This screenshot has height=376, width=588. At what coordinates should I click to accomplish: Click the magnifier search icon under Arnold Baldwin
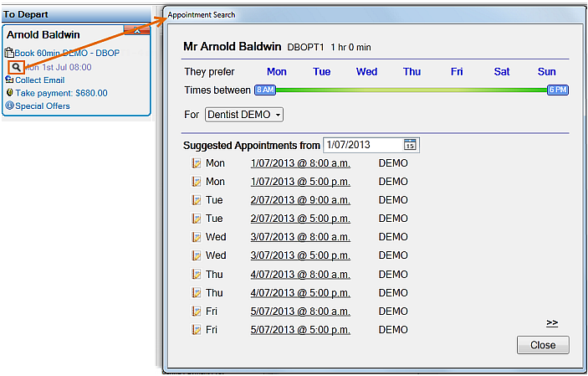(x=16, y=67)
